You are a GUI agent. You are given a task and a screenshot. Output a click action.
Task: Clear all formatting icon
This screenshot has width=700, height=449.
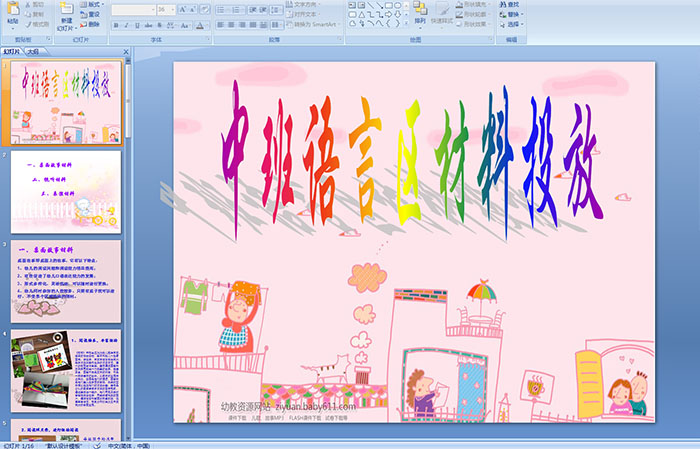tap(205, 9)
